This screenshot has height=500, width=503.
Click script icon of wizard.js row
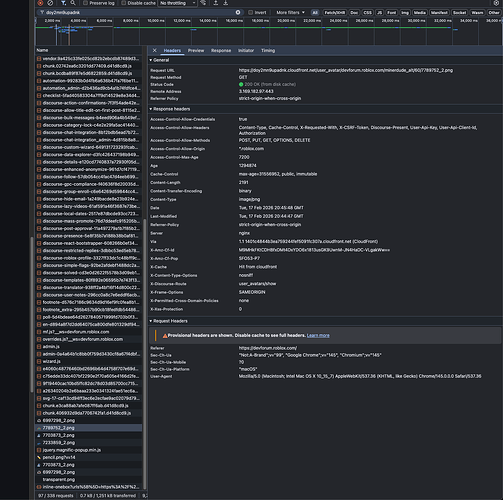[39, 361]
